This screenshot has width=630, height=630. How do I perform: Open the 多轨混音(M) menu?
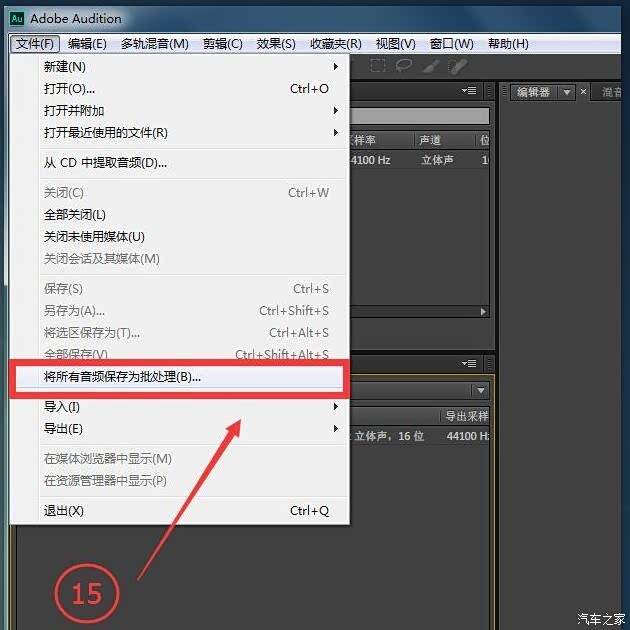155,43
